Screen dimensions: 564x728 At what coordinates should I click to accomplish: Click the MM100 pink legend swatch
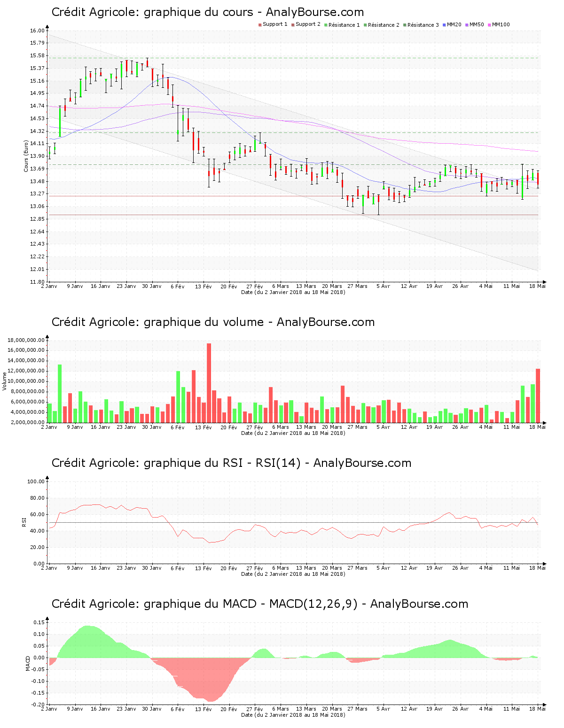[490, 25]
